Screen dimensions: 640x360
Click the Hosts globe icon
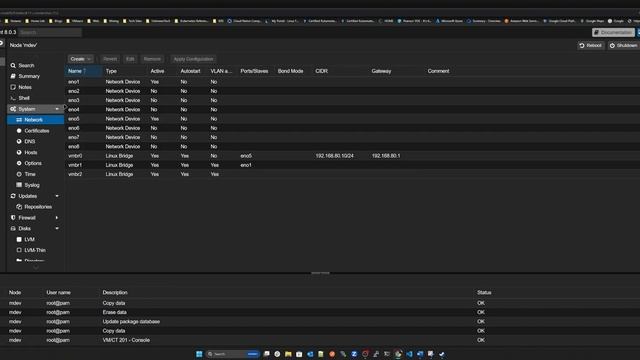click(x=19, y=152)
